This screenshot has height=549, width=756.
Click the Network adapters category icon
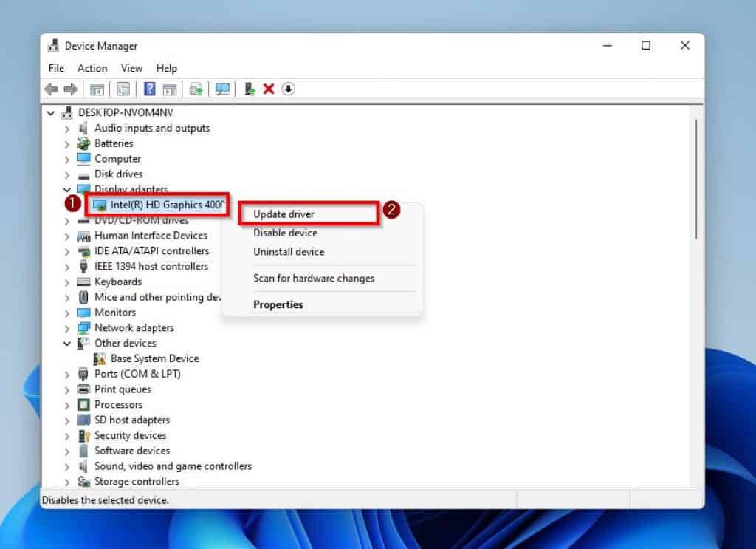tap(83, 328)
